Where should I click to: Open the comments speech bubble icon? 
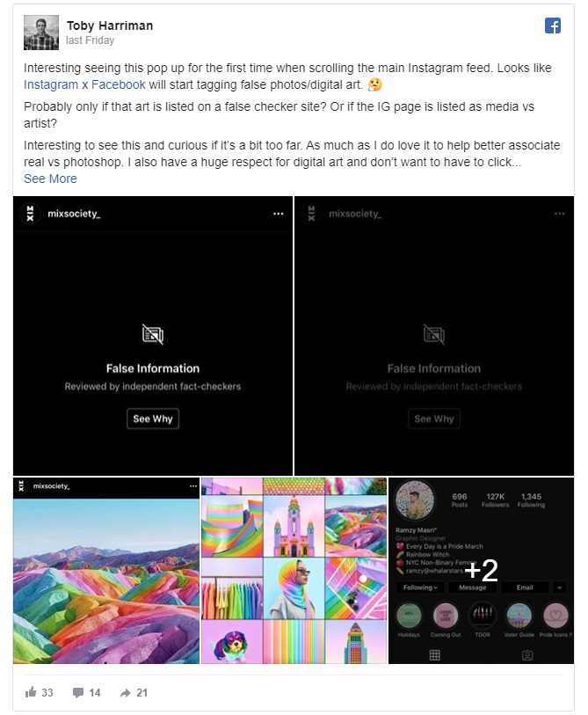pyautogui.click(x=78, y=693)
